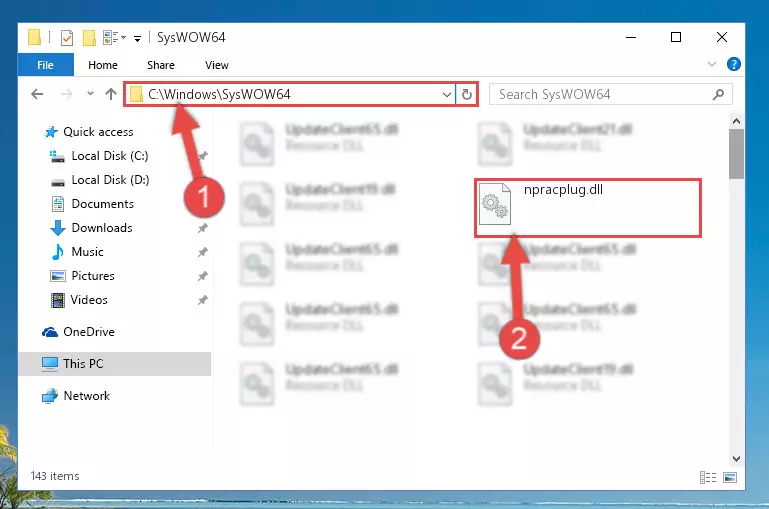Click the npracplug.dll gear file icon
This screenshot has width=769, height=509.
(494, 204)
